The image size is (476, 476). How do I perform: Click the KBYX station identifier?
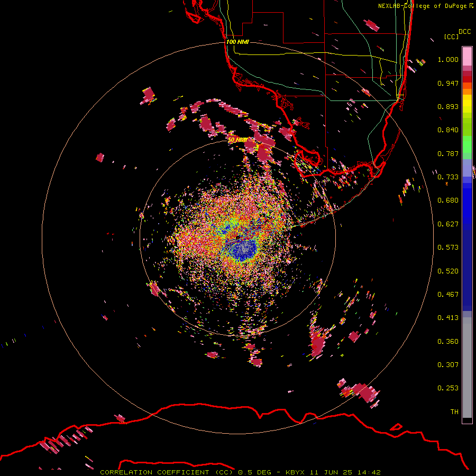click(296, 472)
